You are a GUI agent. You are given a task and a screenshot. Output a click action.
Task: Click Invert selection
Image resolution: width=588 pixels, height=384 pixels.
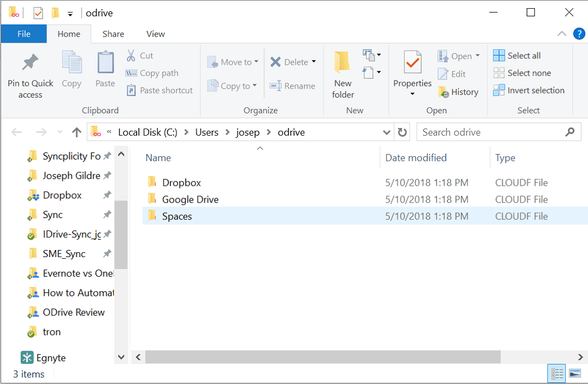(529, 90)
